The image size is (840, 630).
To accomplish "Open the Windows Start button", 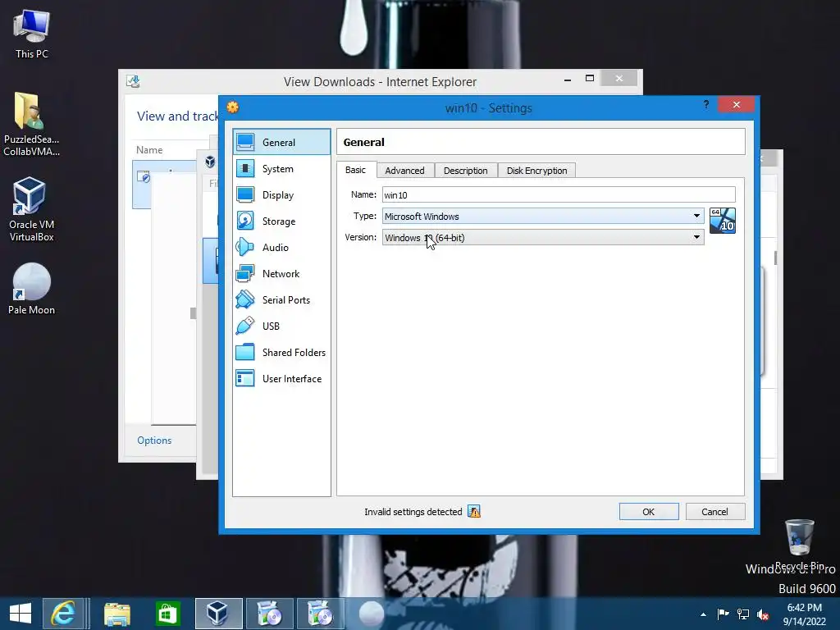I will [x=21, y=614].
